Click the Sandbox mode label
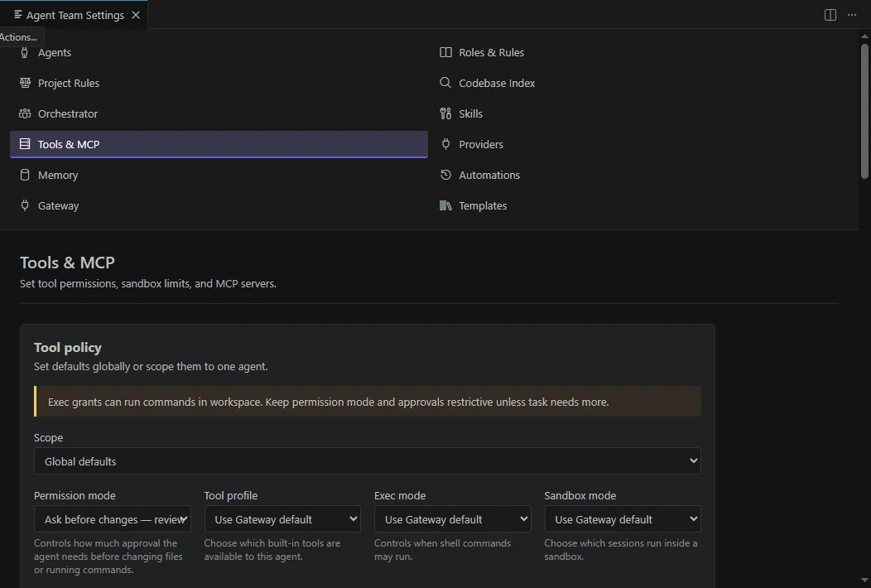Viewport: 871px width, 588px height. 580,495
